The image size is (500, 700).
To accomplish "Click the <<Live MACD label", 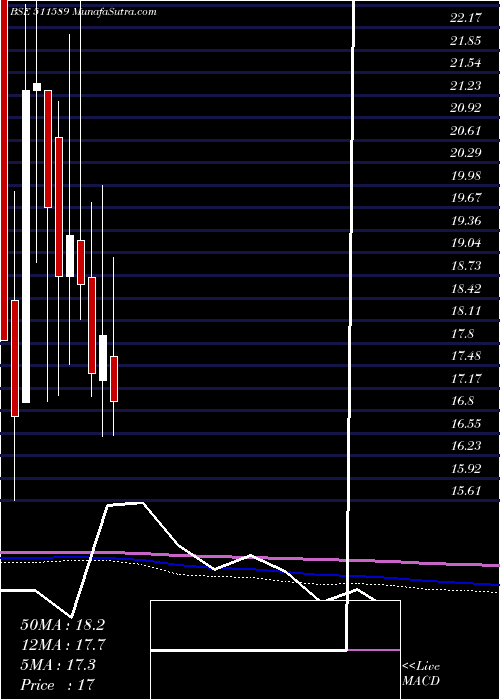I will (x=421, y=674).
